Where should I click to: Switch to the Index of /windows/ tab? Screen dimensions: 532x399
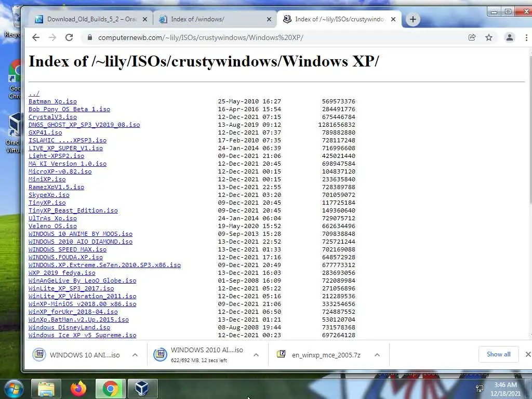tap(215, 19)
